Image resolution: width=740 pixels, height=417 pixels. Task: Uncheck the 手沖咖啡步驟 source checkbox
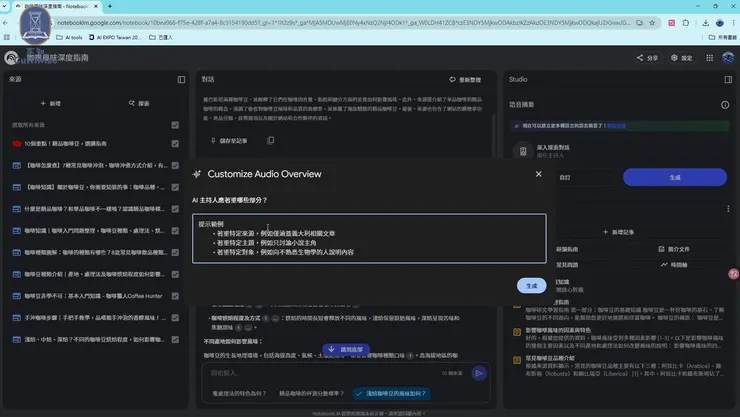click(x=175, y=317)
